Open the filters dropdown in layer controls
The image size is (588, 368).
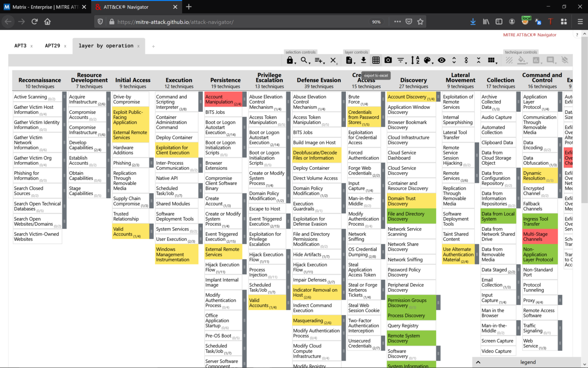click(401, 60)
